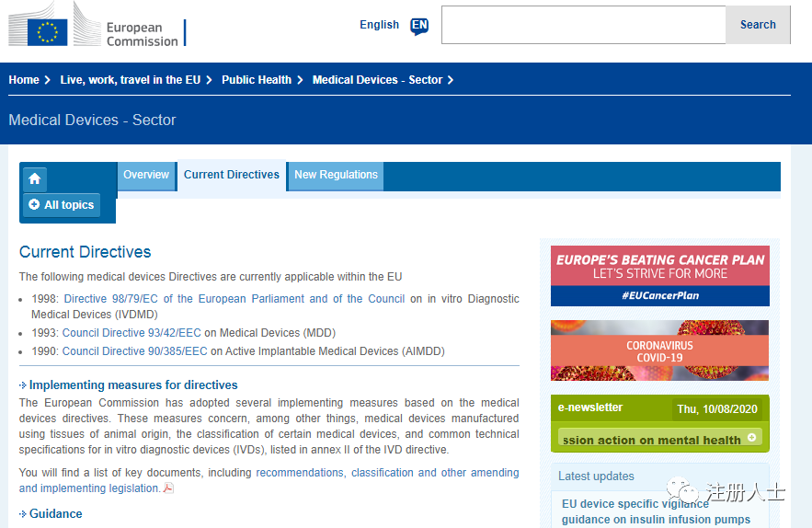Image resolution: width=812 pixels, height=528 pixels.
Task: Go to Public Health breadcrumb
Action: (x=257, y=80)
